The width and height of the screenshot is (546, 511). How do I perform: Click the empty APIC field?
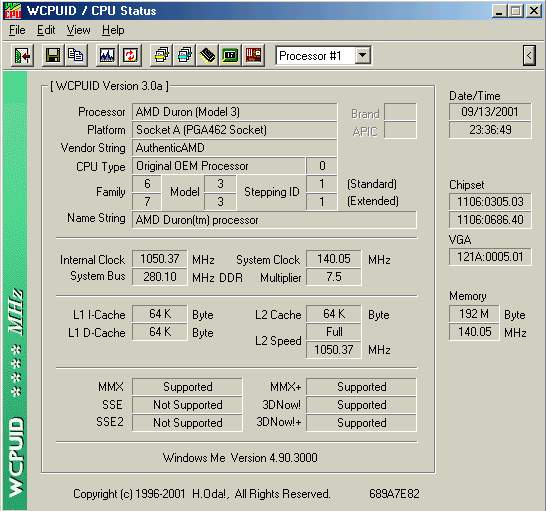(400, 130)
